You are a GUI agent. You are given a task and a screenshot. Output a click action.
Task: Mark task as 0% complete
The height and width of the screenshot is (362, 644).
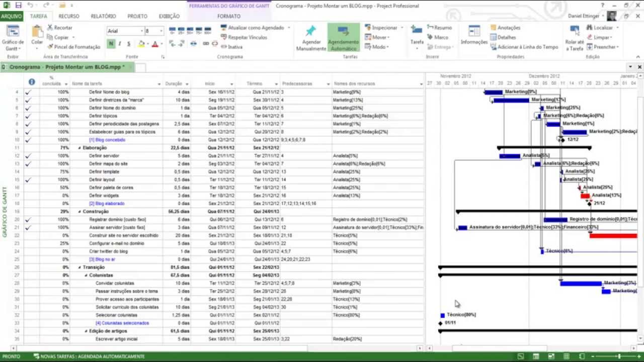pyautogui.click(x=173, y=31)
